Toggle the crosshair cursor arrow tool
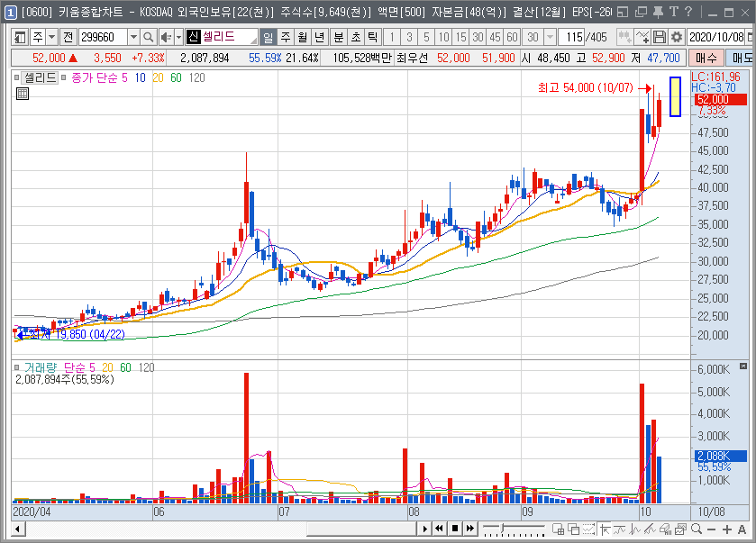The width and height of the screenshot is (756, 543). [605, 529]
